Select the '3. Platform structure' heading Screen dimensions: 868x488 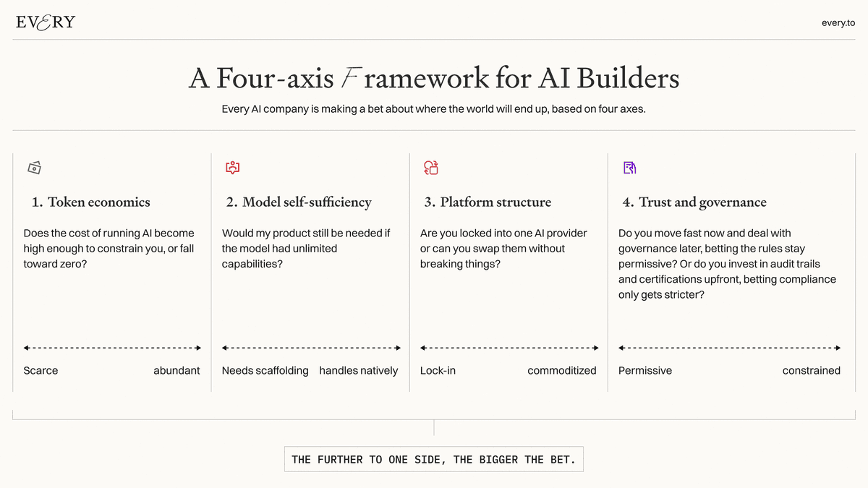pyautogui.click(x=488, y=202)
